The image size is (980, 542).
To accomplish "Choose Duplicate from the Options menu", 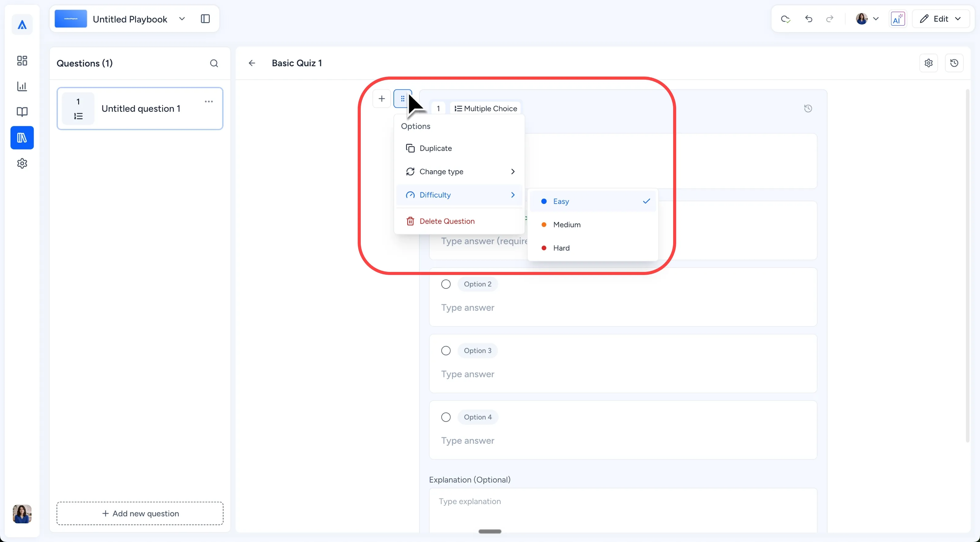I will 460,148.
